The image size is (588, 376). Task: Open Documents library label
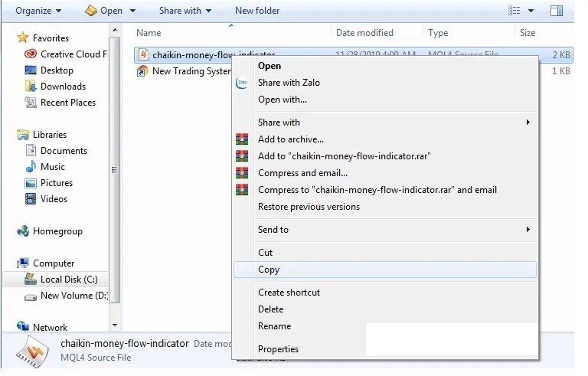tap(64, 150)
